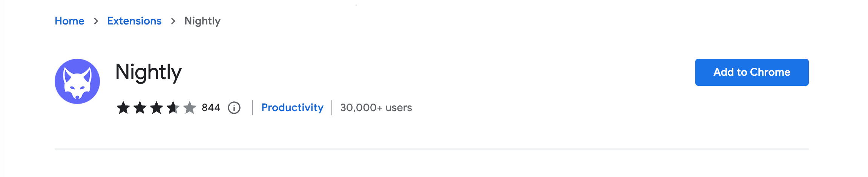Screen dimensions: 868x177
Task: Click the gray fifth rating star
Action: [x=190, y=108]
